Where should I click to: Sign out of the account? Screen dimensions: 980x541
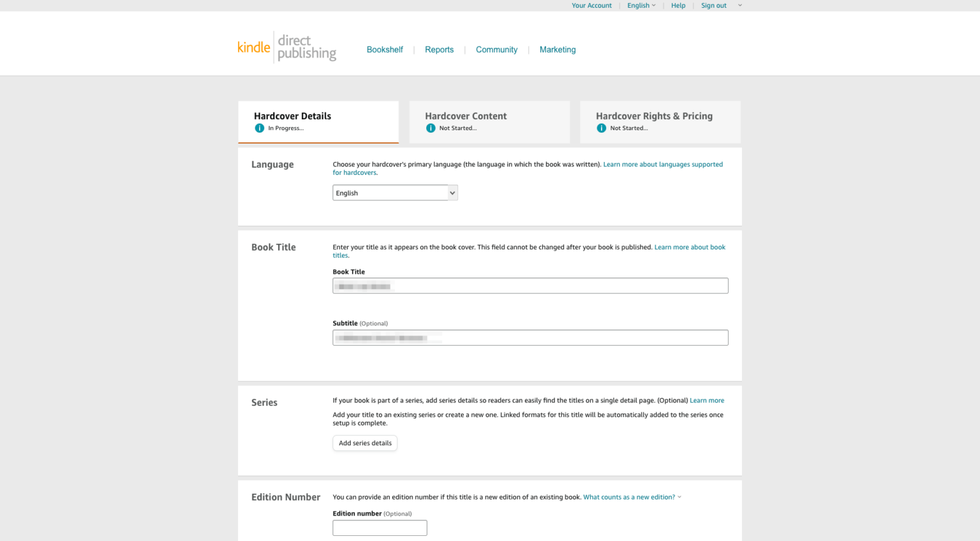[x=713, y=6]
